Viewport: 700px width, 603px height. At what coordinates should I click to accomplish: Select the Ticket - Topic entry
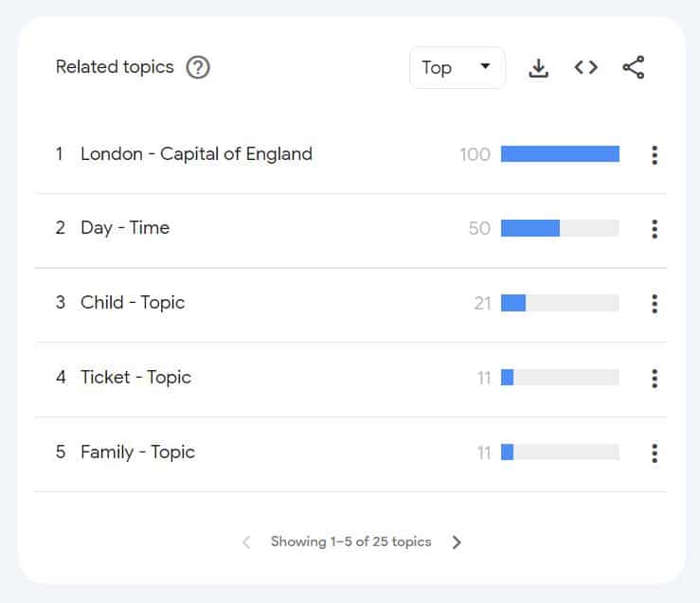click(x=135, y=378)
